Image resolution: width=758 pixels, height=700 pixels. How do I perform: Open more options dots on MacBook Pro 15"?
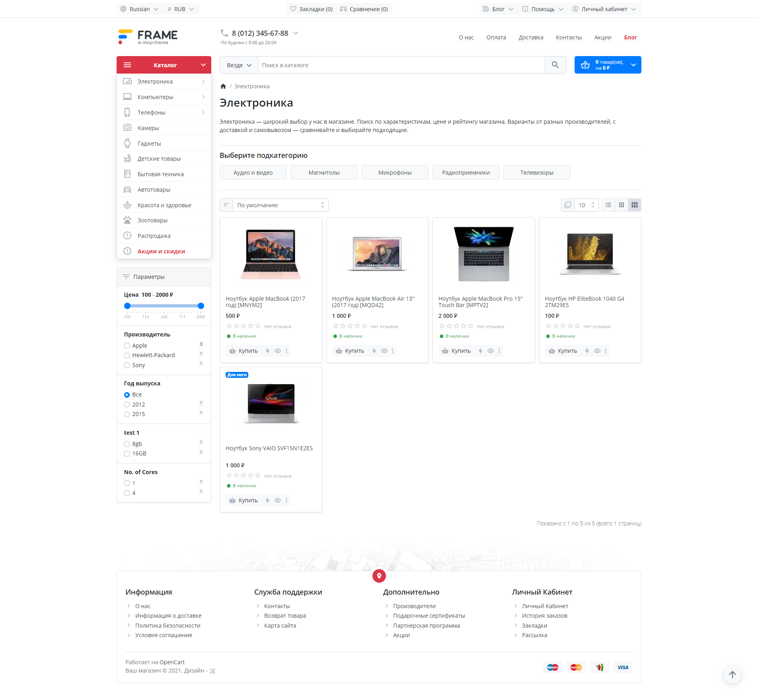click(499, 351)
